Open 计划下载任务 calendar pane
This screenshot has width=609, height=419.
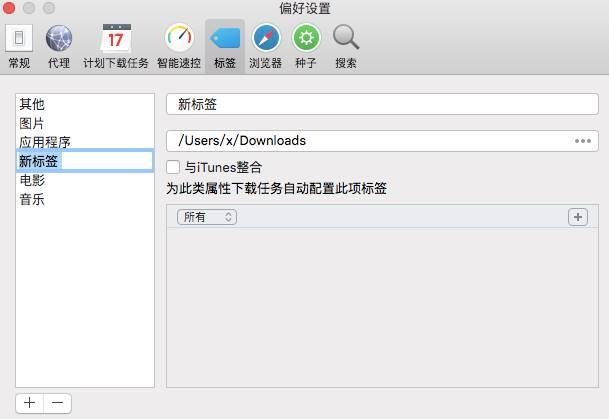click(116, 46)
